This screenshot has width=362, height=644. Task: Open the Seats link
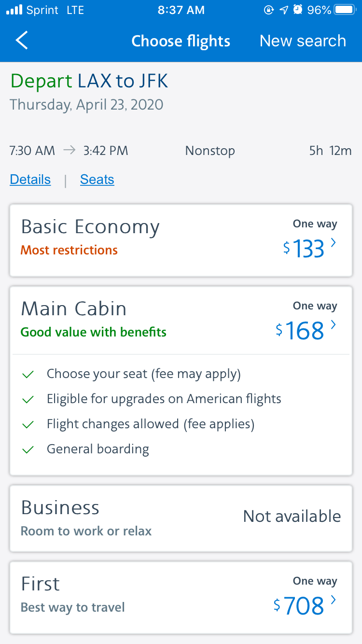(x=97, y=180)
